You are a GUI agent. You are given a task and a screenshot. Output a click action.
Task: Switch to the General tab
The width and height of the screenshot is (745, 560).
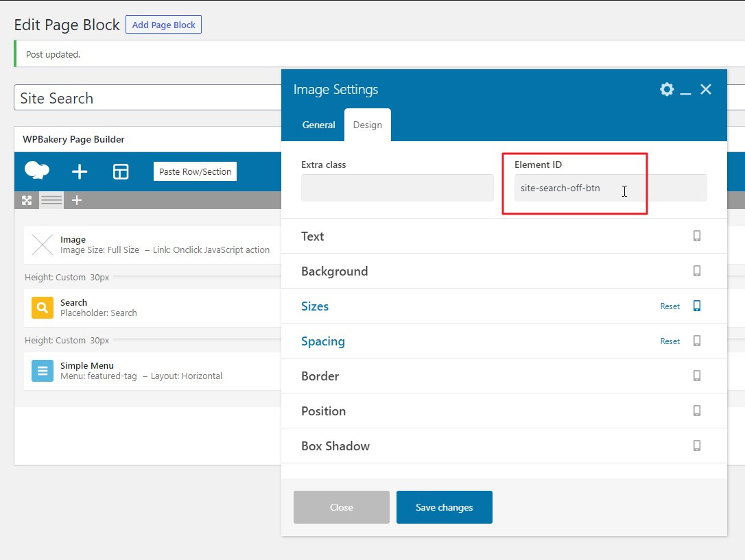click(318, 125)
